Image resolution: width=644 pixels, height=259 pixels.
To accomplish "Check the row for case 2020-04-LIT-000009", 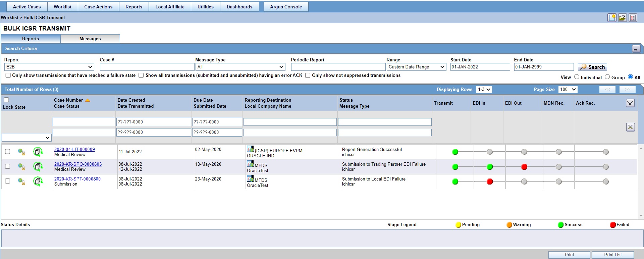I will 7,152.
